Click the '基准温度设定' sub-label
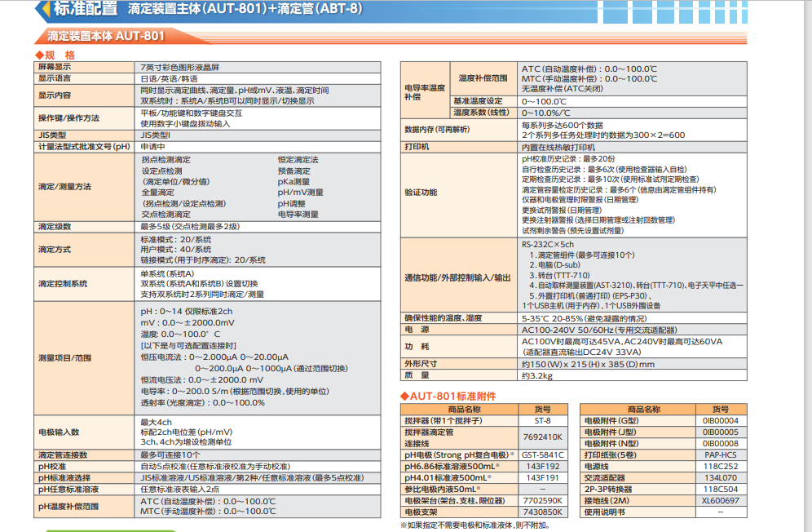812x532 pixels. pos(478,101)
